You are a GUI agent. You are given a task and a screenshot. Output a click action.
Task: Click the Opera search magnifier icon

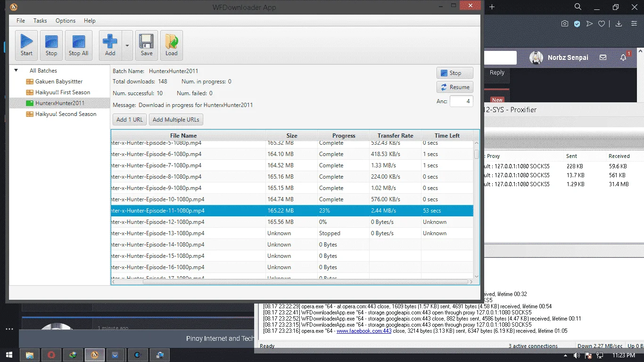pos(578,7)
